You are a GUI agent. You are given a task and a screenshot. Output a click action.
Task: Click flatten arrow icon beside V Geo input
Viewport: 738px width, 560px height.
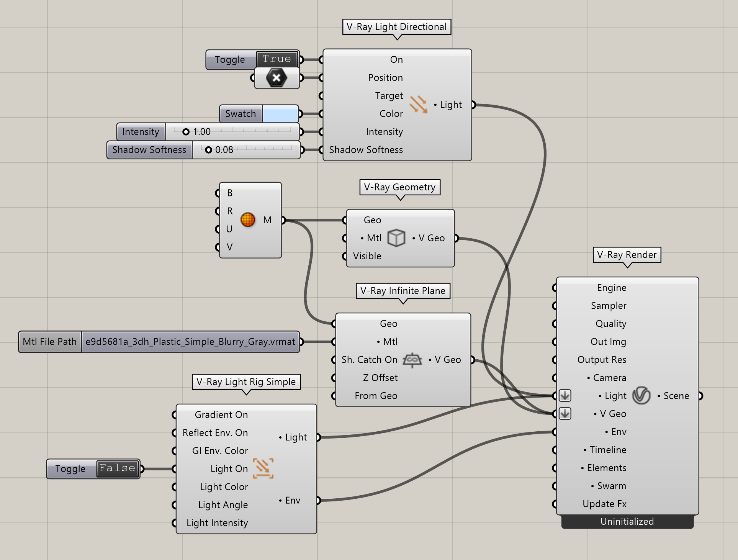[565, 414]
